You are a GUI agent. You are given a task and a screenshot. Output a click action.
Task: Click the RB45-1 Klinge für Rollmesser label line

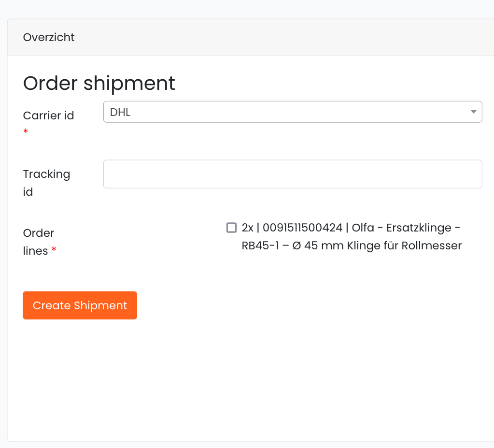pyautogui.click(x=352, y=246)
